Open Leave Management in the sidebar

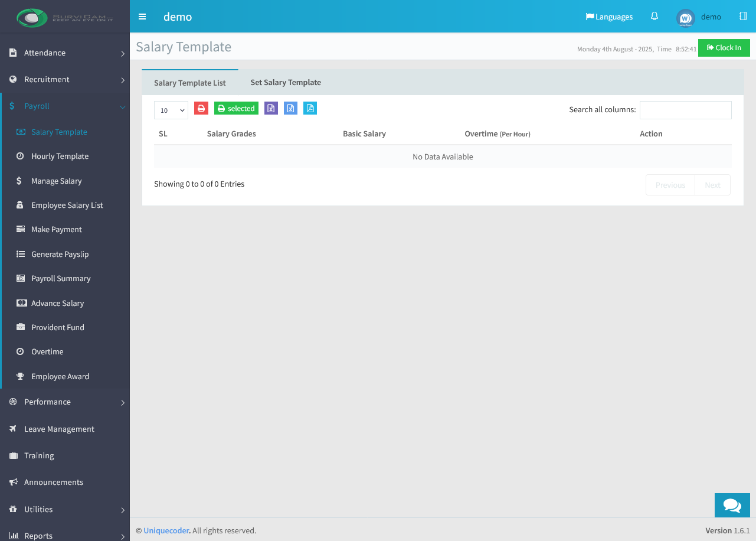[65, 429]
